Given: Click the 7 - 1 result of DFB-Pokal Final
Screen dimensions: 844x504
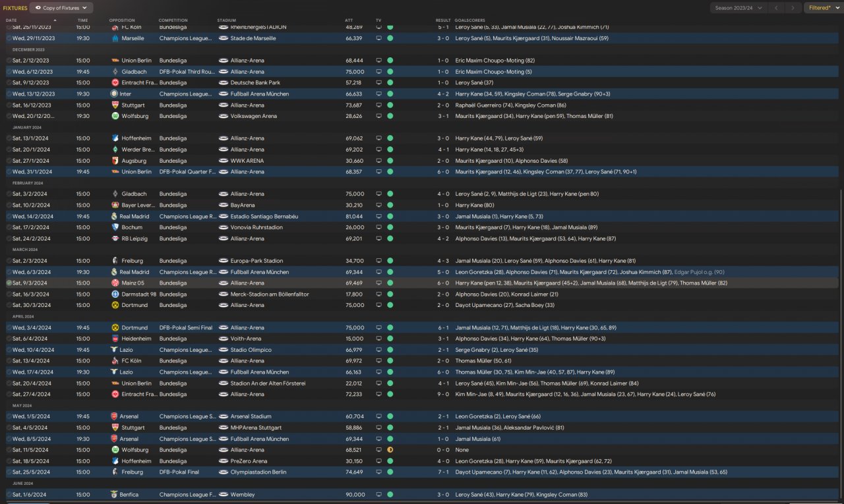Looking at the screenshot, I should coord(443,472).
